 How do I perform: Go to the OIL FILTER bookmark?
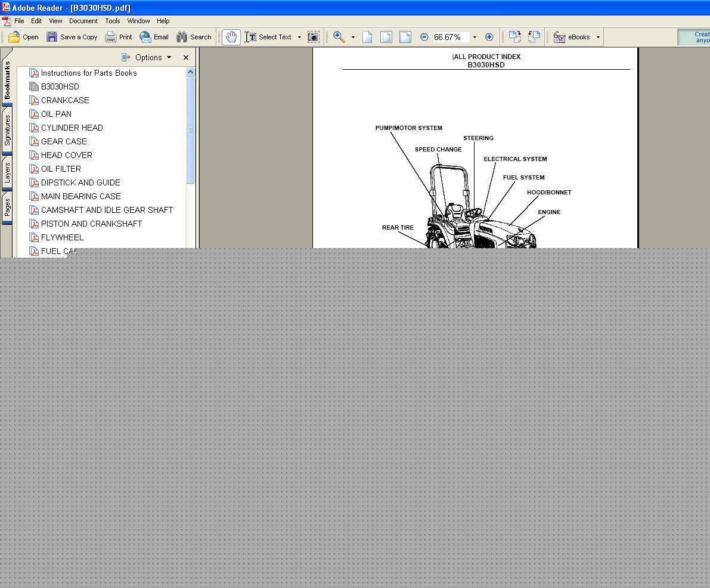(x=61, y=169)
